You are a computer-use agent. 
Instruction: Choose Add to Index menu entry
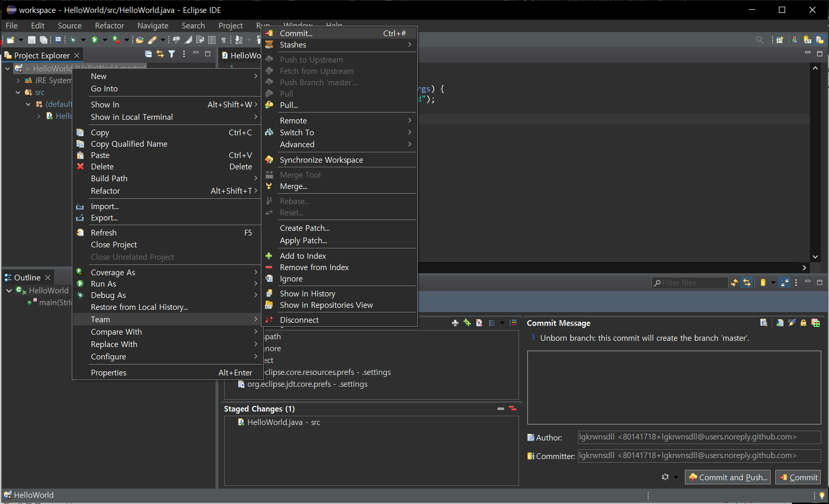(339, 256)
